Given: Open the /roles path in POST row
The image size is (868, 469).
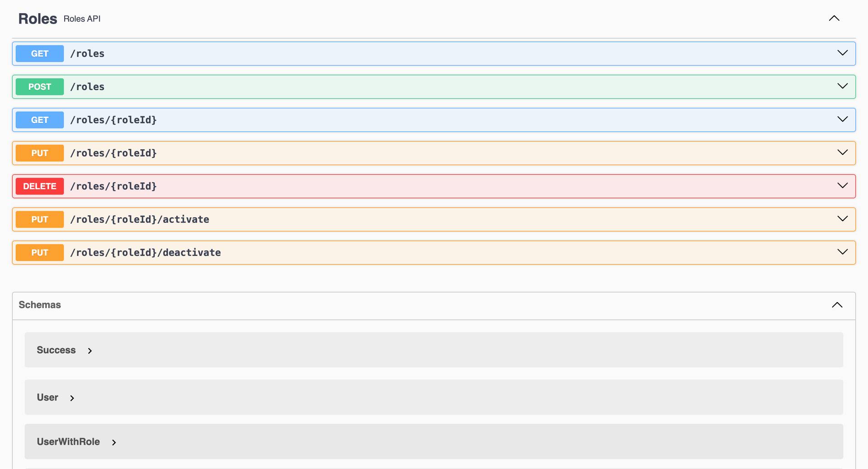Looking at the screenshot, I should (87, 87).
